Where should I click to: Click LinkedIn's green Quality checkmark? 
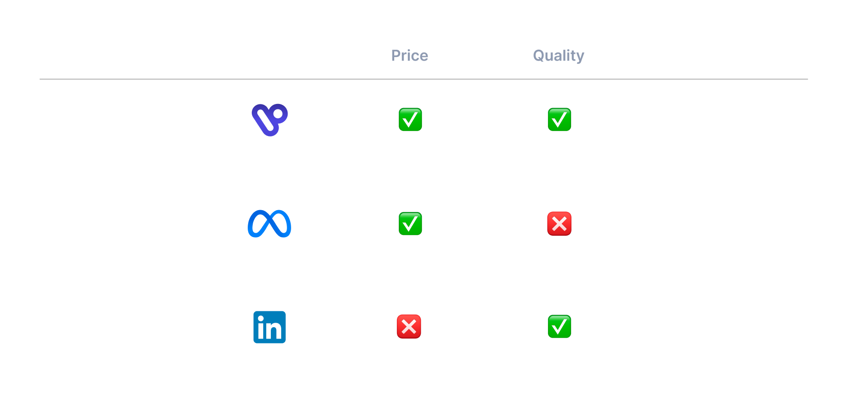point(559,327)
